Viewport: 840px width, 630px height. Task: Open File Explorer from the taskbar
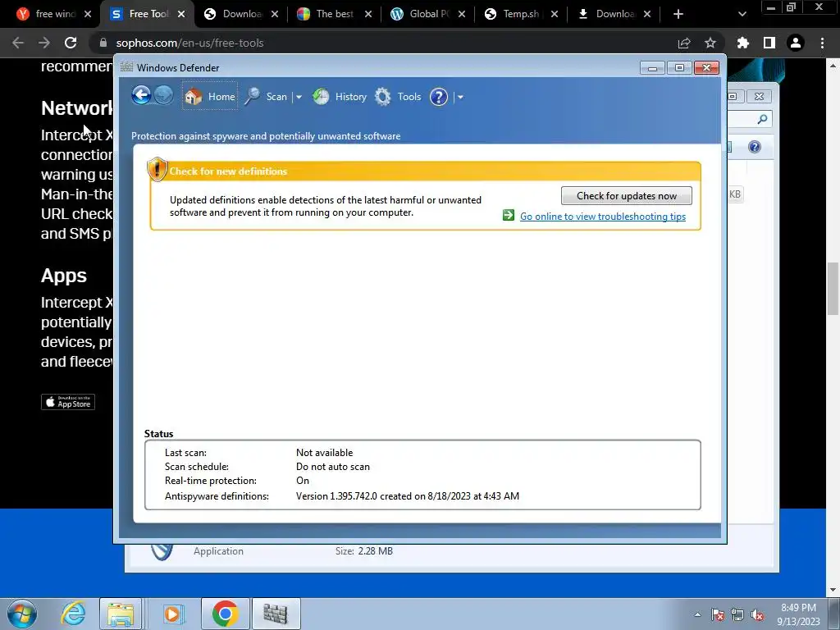[x=121, y=614]
